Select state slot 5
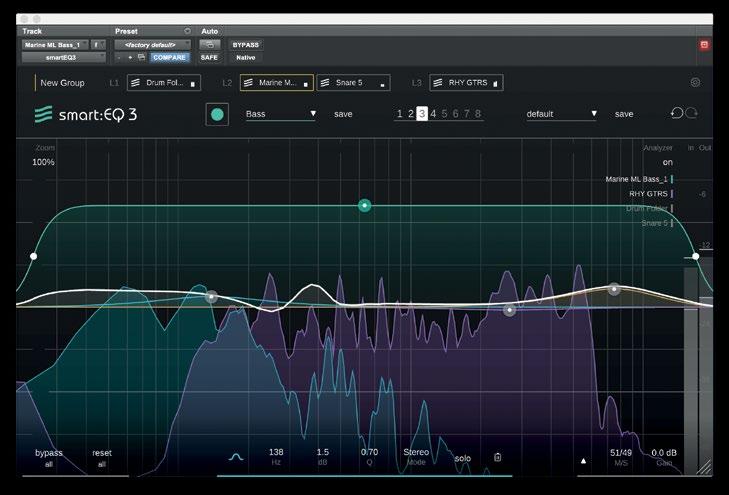The width and height of the screenshot is (729, 495). pyautogui.click(x=444, y=114)
